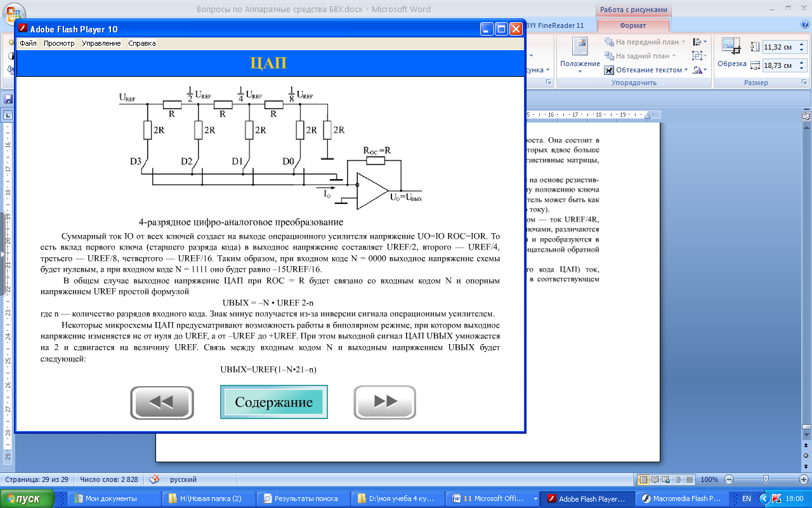Screen dimensions: 812x508
Task: Open the Rotate objects icon
Action: point(700,70)
